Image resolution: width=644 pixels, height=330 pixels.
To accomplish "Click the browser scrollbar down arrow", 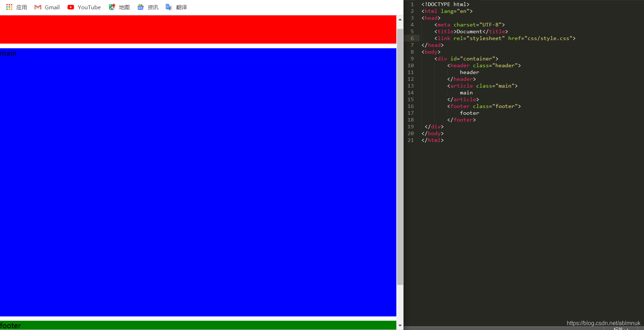I will tap(400, 325).
